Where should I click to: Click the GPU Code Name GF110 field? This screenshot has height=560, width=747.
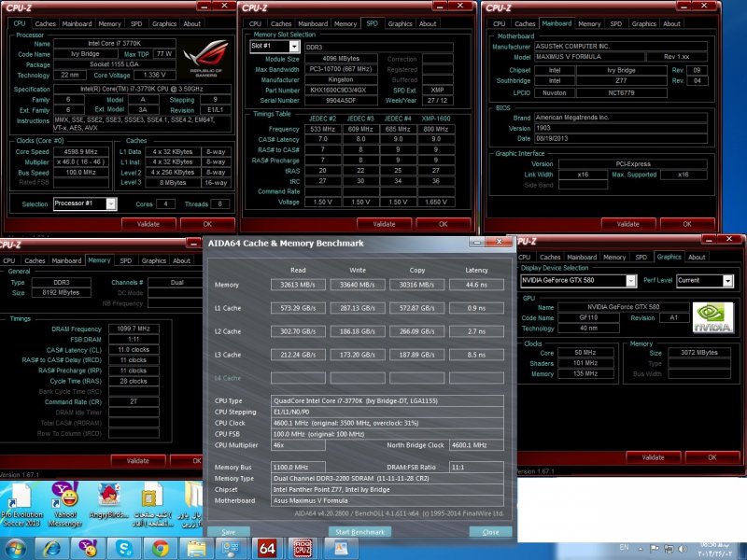click(x=589, y=317)
